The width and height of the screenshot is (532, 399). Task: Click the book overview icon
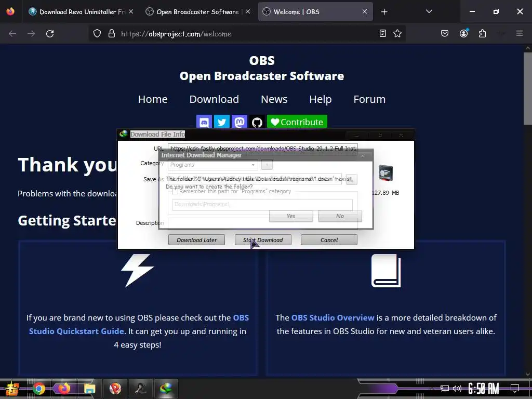click(x=386, y=271)
